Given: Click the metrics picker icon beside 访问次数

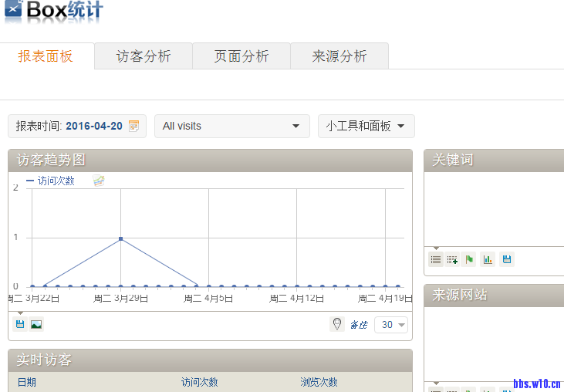Looking at the screenshot, I should pos(98,181).
